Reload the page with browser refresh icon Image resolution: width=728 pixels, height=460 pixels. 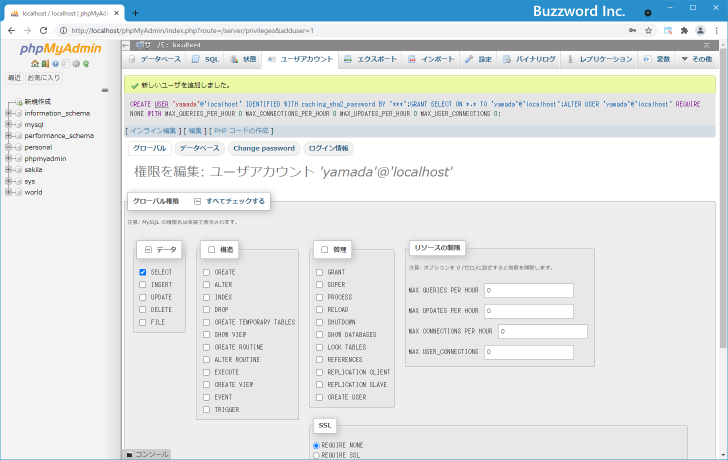pyautogui.click(x=43, y=31)
